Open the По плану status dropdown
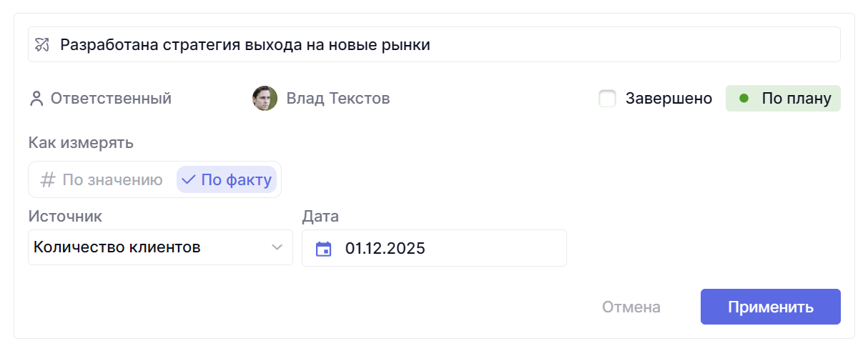This screenshot has width=868, height=351. click(783, 99)
